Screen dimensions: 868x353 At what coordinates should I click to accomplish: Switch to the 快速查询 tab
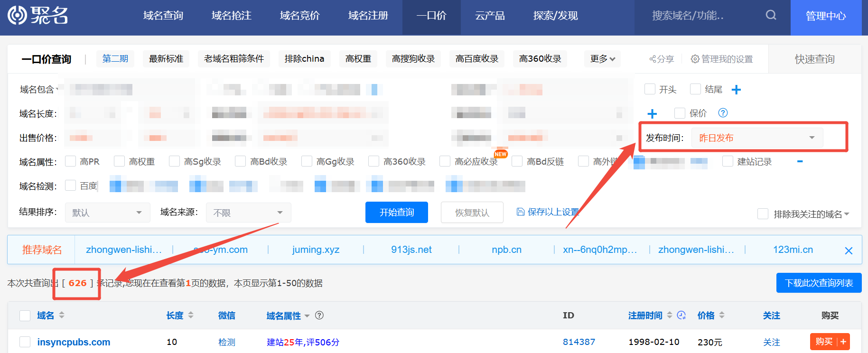pyautogui.click(x=815, y=59)
